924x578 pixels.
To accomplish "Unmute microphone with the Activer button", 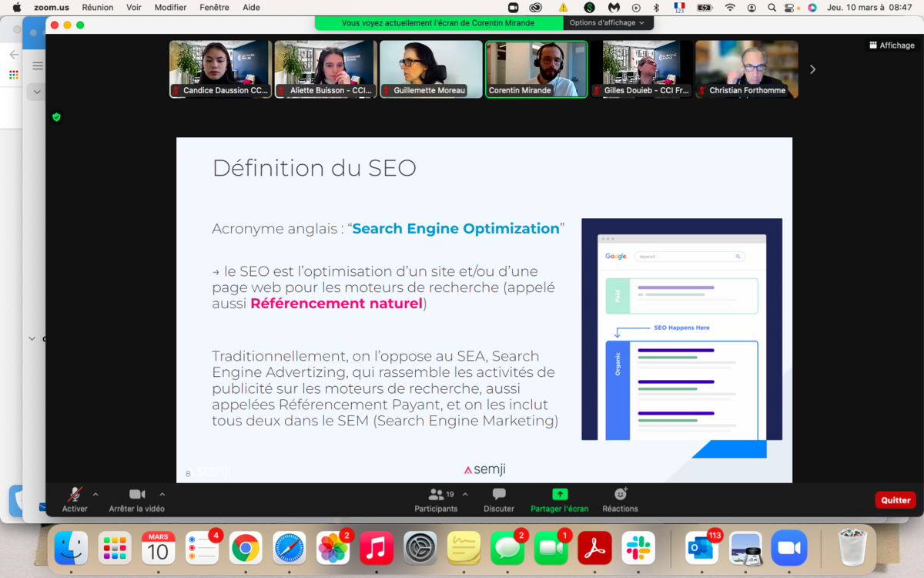I will [x=75, y=499].
